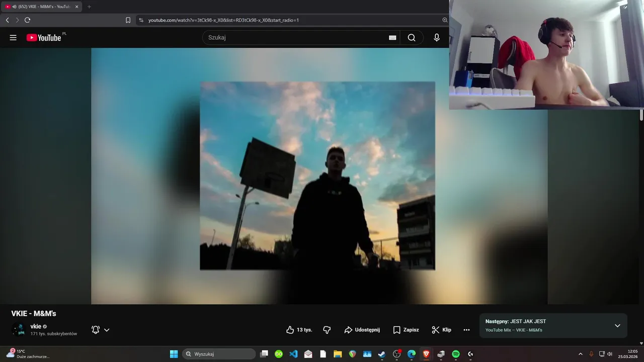Open Task View on taskbar
Image resolution: width=644 pixels, height=362 pixels.
click(x=264, y=354)
